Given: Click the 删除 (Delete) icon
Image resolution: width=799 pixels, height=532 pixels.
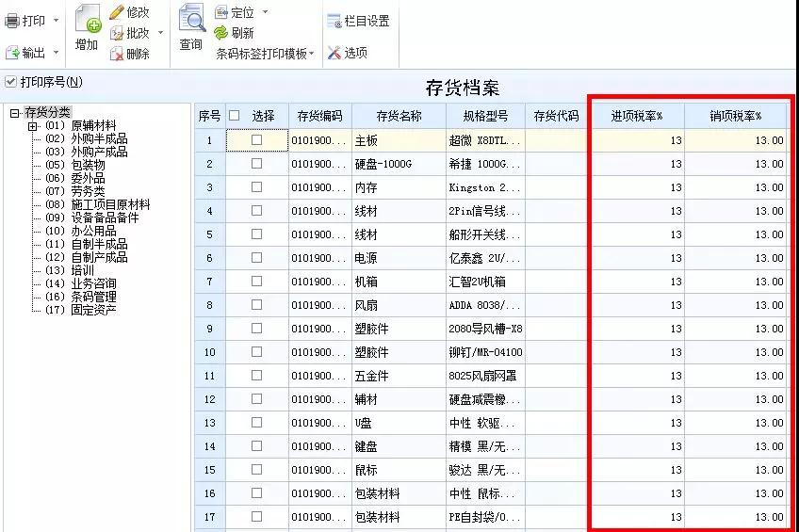Looking at the screenshot, I should 117,54.
